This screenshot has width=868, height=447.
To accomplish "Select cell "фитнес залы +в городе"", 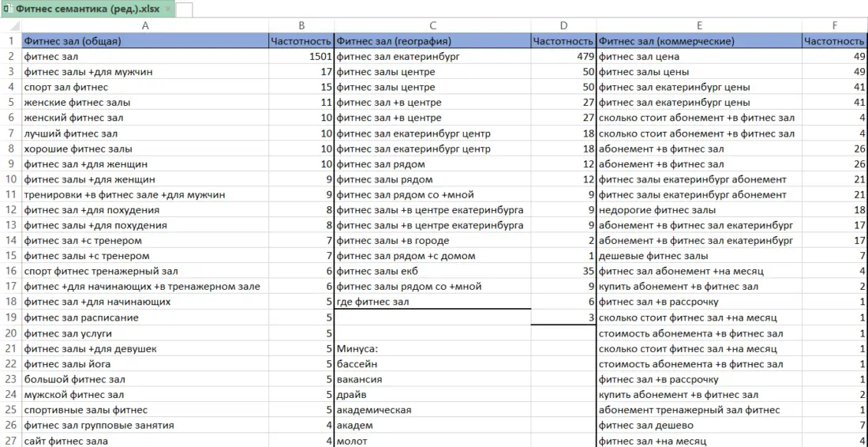I will click(432, 241).
